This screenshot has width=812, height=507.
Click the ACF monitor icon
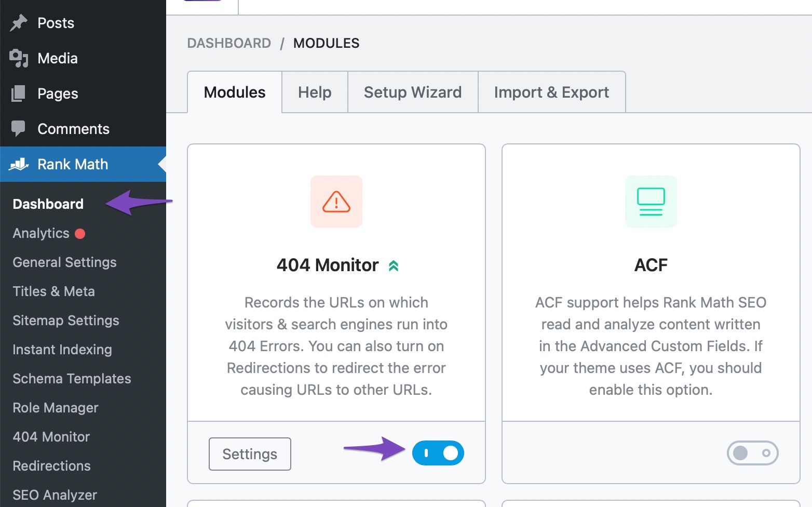[x=651, y=202]
